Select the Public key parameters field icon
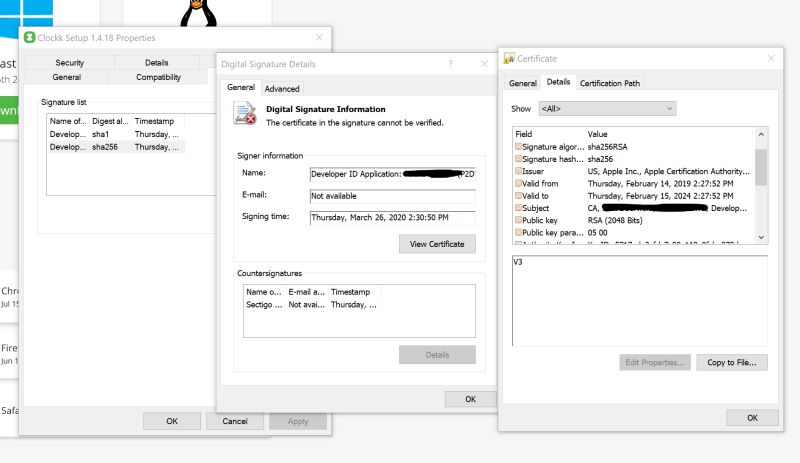This screenshot has height=463, width=800. click(x=518, y=232)
